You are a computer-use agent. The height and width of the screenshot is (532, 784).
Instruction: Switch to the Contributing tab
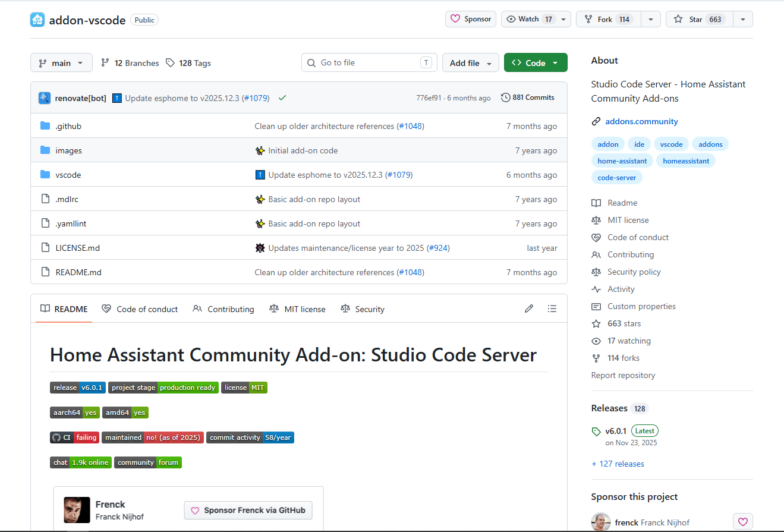[x=223, y=309]
